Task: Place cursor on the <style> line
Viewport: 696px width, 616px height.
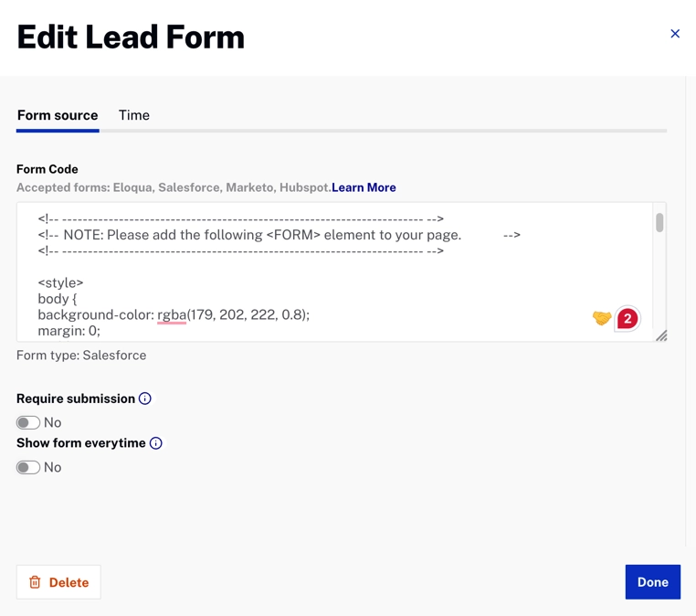Action: pos(61,282)
